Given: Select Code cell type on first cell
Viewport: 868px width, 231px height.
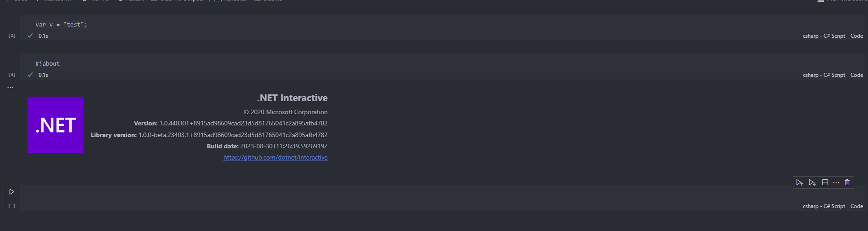Looking at the screenshot, I should pos(857,36).
